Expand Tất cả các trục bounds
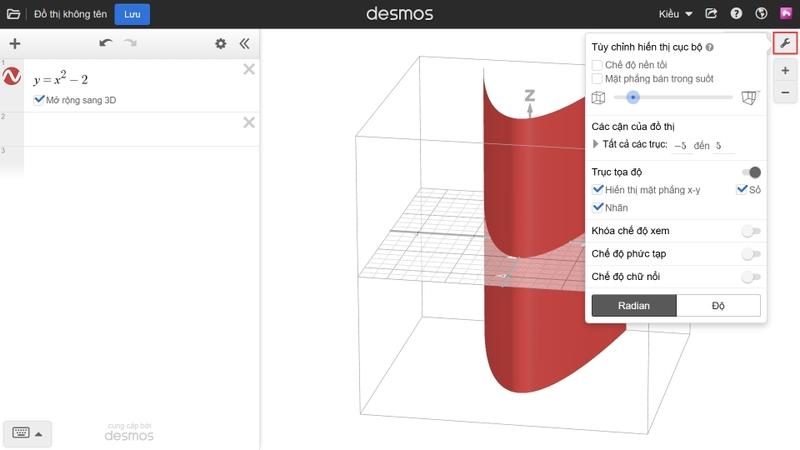Screen dimensions: 800x450 (595, 144)
